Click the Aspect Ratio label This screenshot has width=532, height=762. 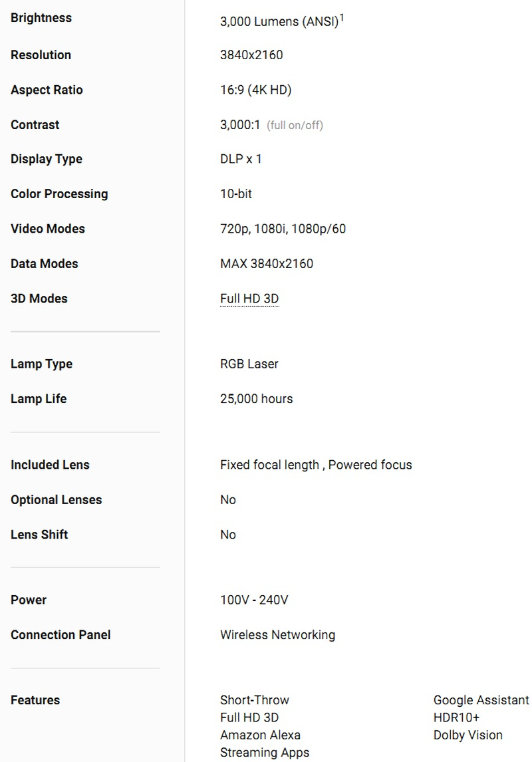pyautogui.click(x=47, y=90)
